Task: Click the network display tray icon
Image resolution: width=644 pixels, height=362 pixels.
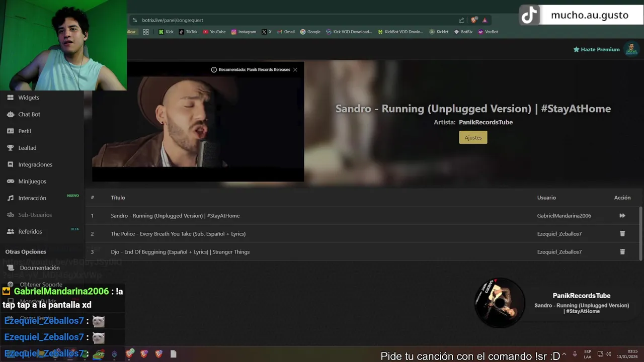Action: [600, 353]
